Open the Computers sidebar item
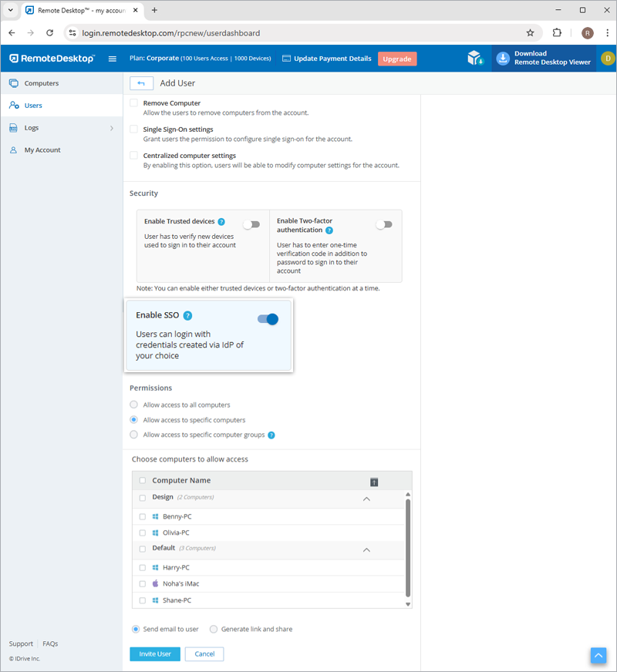The height and width of the screenshot is (672, 617). coord(41,83)
